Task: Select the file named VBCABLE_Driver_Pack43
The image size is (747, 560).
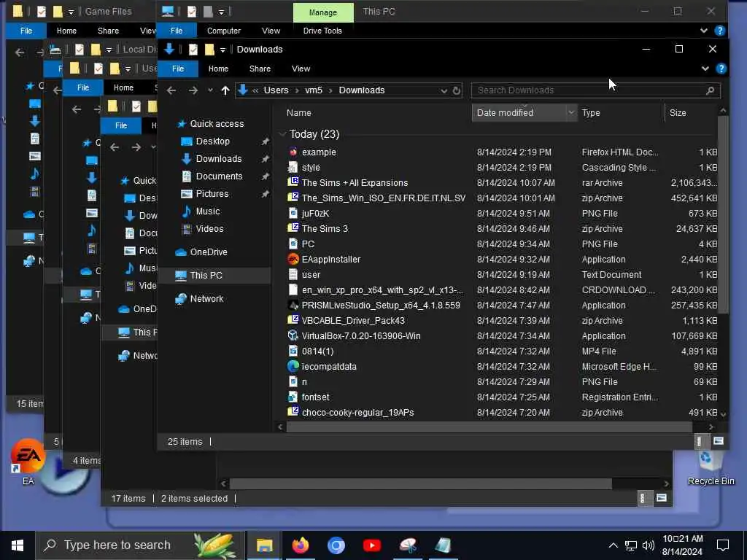Action: 353,321
